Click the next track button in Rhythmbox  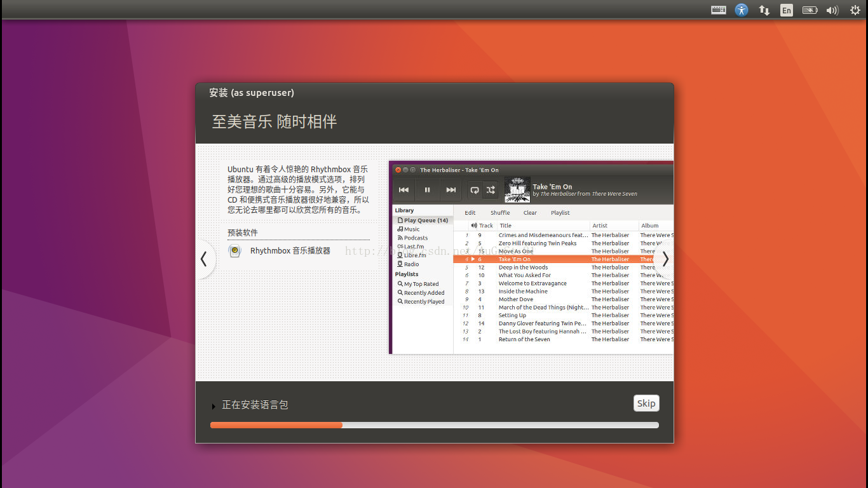[x=451, y=190]
